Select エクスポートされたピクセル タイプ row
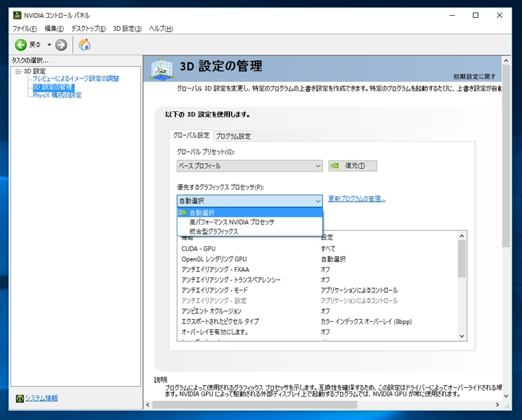Image resolution: width=522 pixels, height=420 pixels. coord(318,322)
